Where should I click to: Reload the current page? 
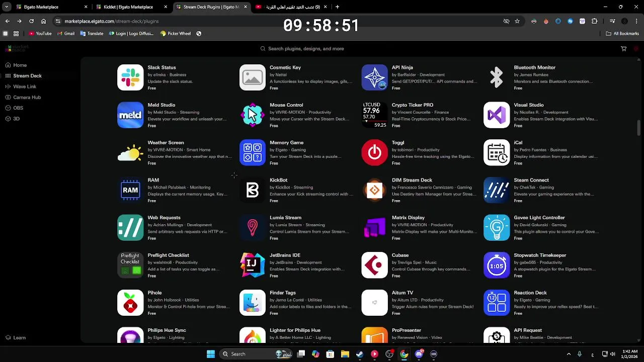click(31, 21)
